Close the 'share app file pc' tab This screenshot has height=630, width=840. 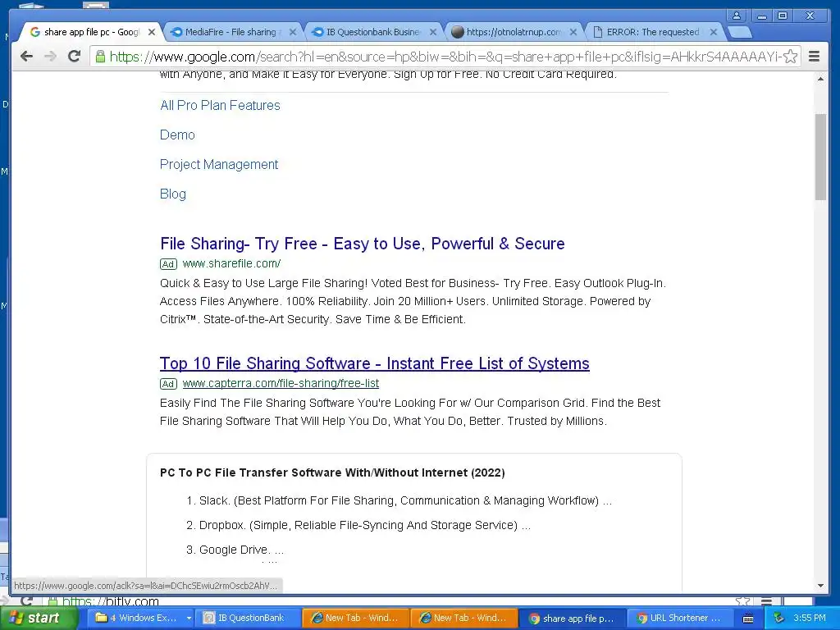[152, 32]
